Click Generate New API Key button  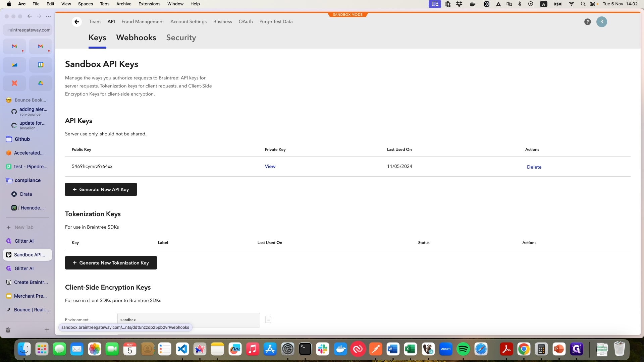[x=101, y=189]
